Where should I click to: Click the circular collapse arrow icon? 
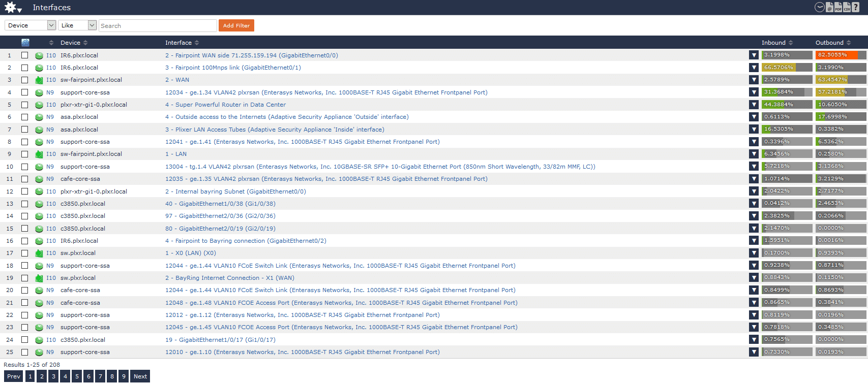819,7
